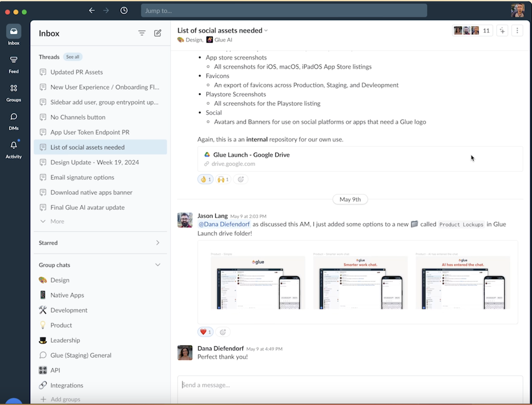Image resolution: width=532 pixels, height=405 pixels.
Task: Compose a new message with the pencil icon
Action: (158, 33)
